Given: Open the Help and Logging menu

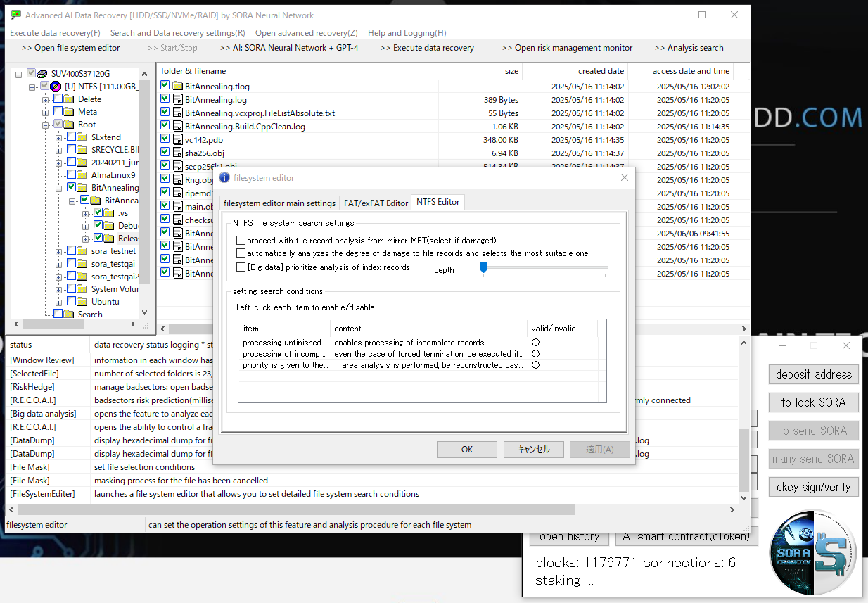Looking at the screenshot, I should 407,33.
